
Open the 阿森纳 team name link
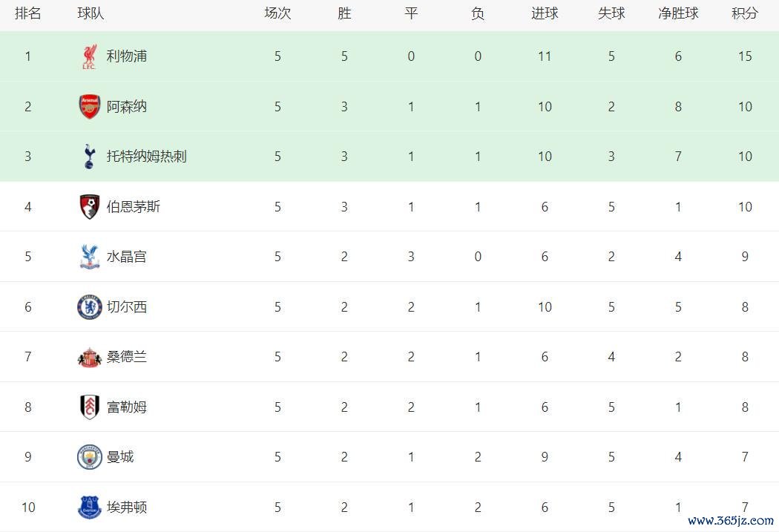tap(127, 107)
